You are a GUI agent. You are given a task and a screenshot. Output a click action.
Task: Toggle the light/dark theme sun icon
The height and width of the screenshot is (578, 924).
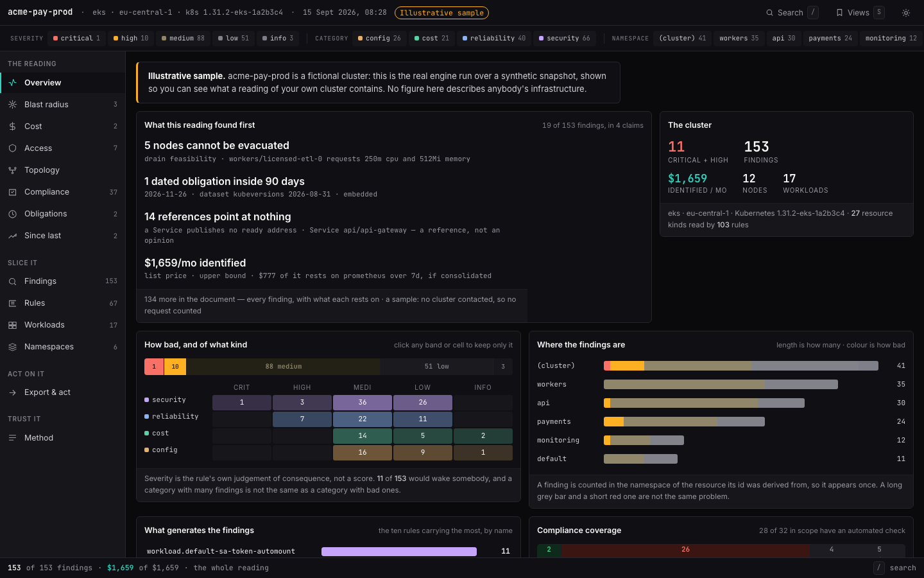906,13
